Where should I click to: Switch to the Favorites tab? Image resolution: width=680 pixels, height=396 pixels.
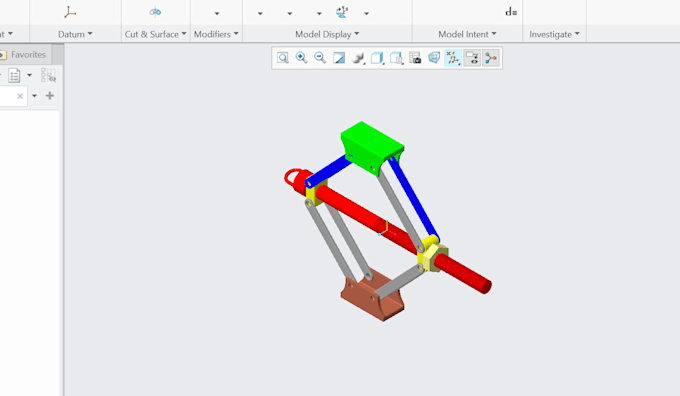[25, 55]
